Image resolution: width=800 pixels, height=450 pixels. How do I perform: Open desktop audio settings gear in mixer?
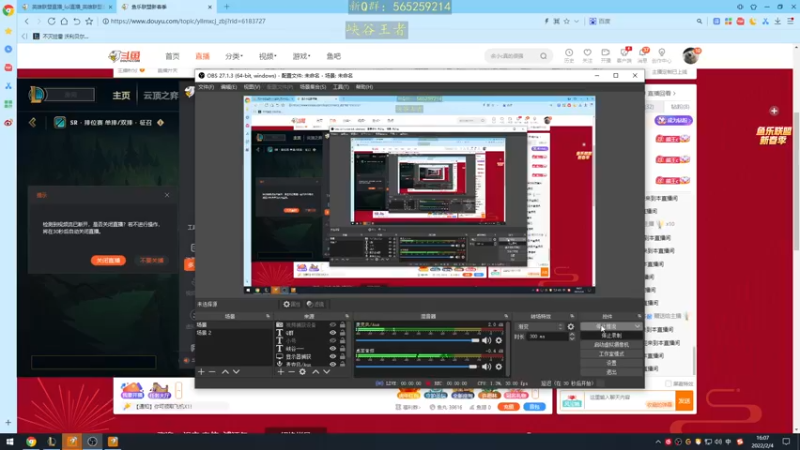(x=498, y=366)
